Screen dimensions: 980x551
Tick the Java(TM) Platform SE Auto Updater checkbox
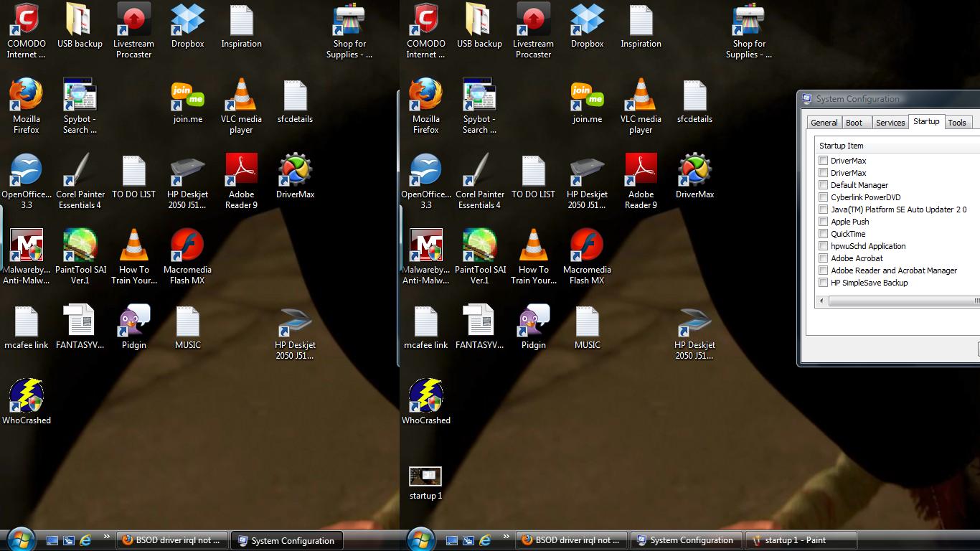pyautogui.click(x=824, y=209)
